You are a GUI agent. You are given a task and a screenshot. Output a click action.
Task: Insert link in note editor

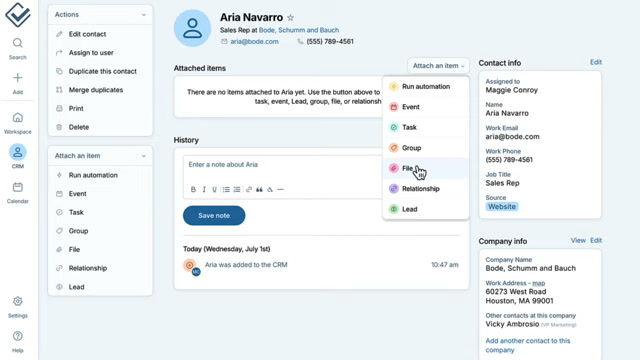[x=249, y=189]
